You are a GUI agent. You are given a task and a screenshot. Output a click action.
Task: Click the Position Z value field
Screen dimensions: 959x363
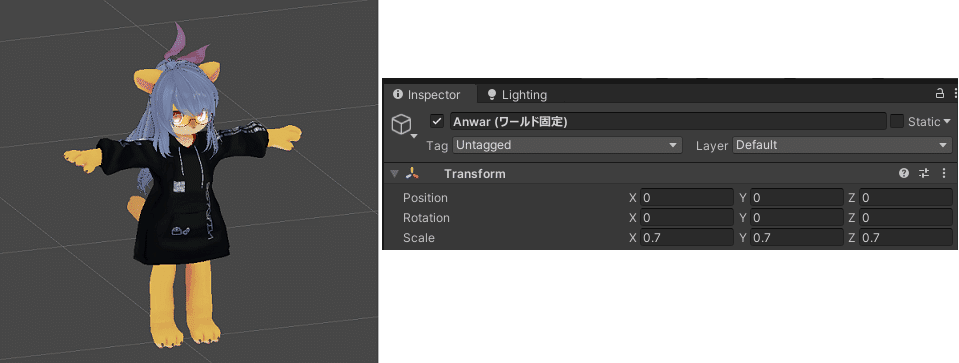pyautogui.click(x=906, y=197)
